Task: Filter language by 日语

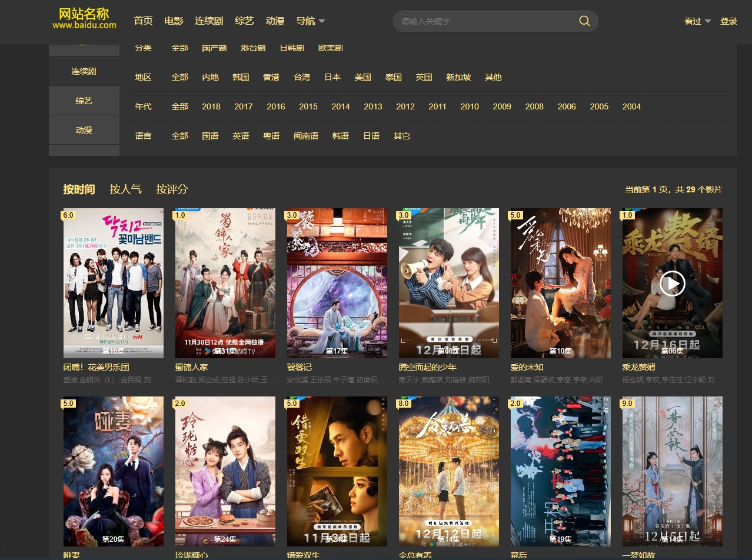Action: 371,136
